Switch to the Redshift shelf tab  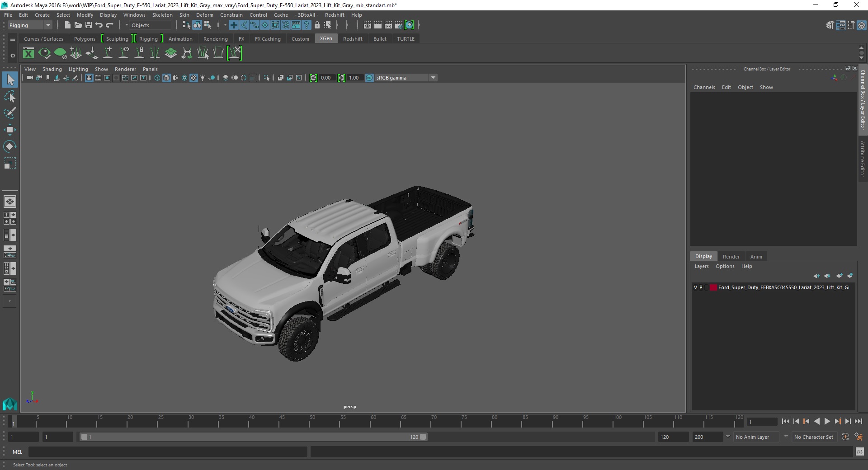pyautogui.click(x=353, y=39)
